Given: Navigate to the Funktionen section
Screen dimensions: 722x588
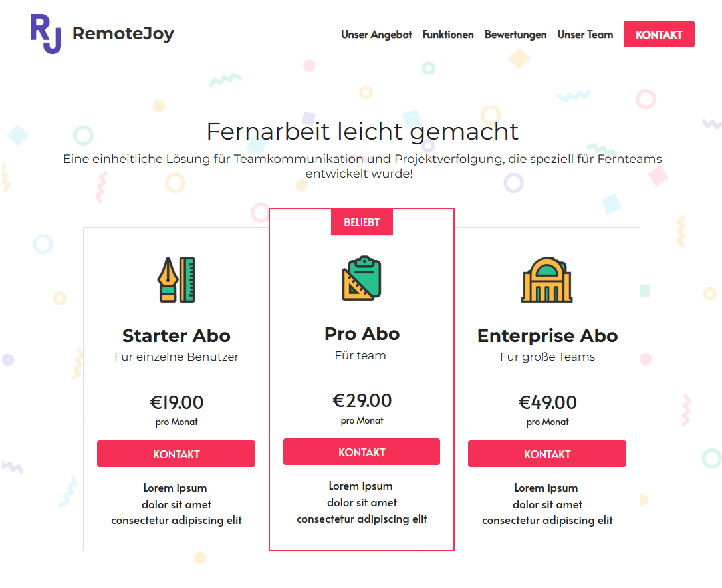Looking at the screenshot, I should click(448, 34).
